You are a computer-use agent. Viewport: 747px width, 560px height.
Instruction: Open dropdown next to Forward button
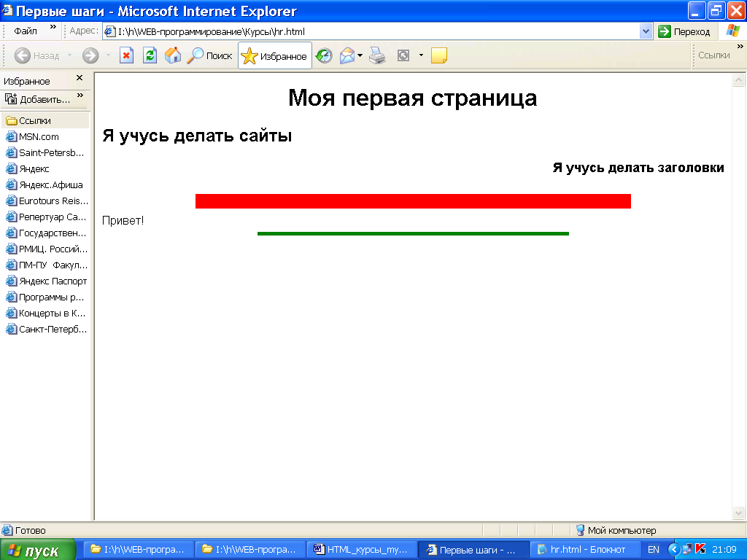pos(108,55)
